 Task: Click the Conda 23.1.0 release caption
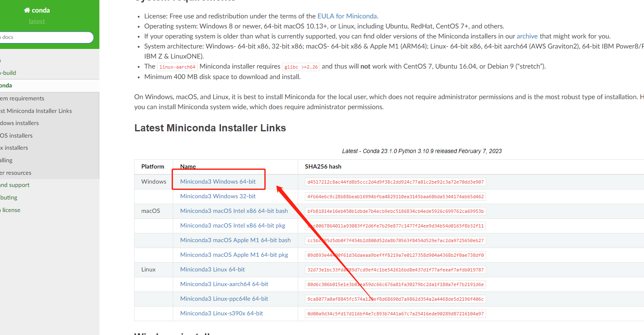pos(422,151)
